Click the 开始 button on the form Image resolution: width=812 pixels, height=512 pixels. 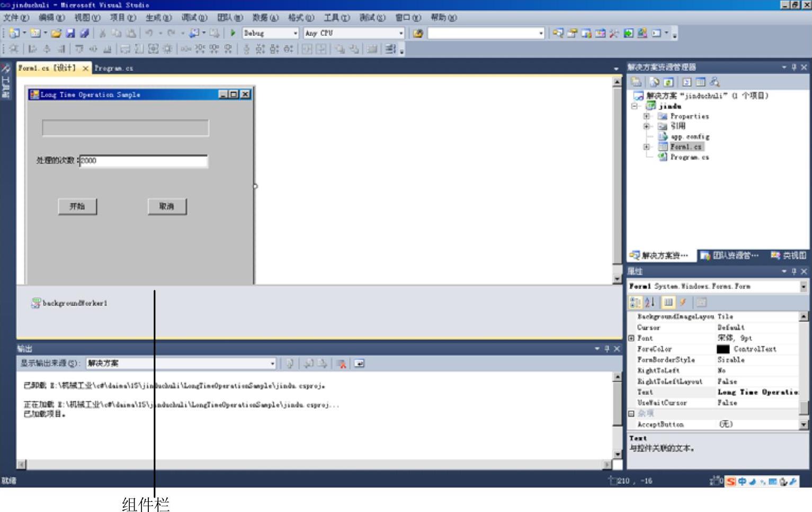[77, 206]
